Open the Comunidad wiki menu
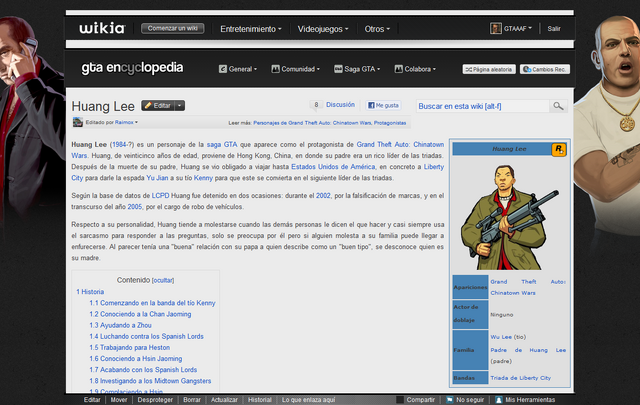This screenshot has height=405, width=640. point(296,69)
